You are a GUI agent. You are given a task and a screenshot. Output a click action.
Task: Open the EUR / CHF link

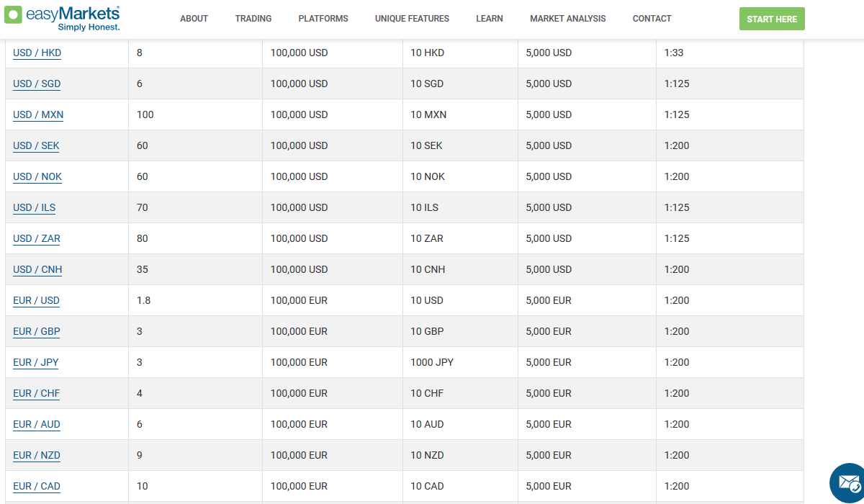pos(37,393)
